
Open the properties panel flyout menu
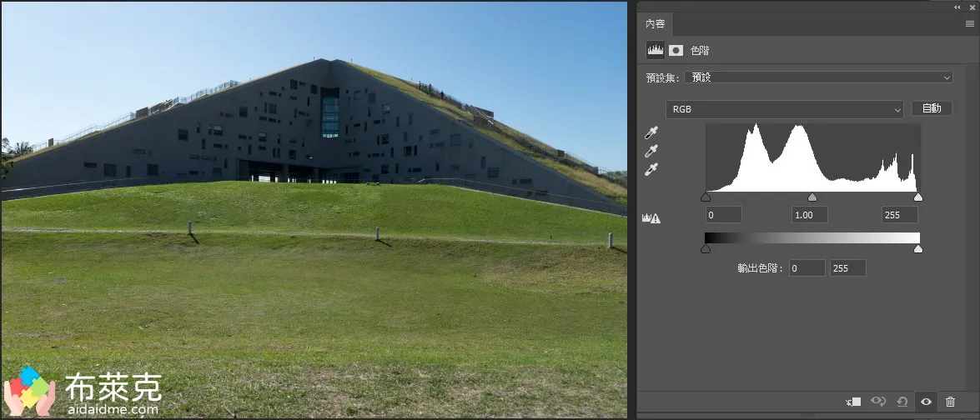(x=970, y=24)
